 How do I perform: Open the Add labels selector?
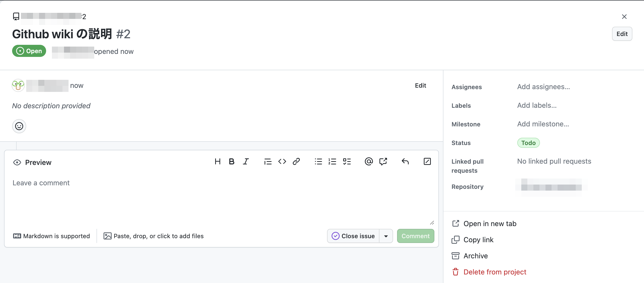tap(537, 105)
